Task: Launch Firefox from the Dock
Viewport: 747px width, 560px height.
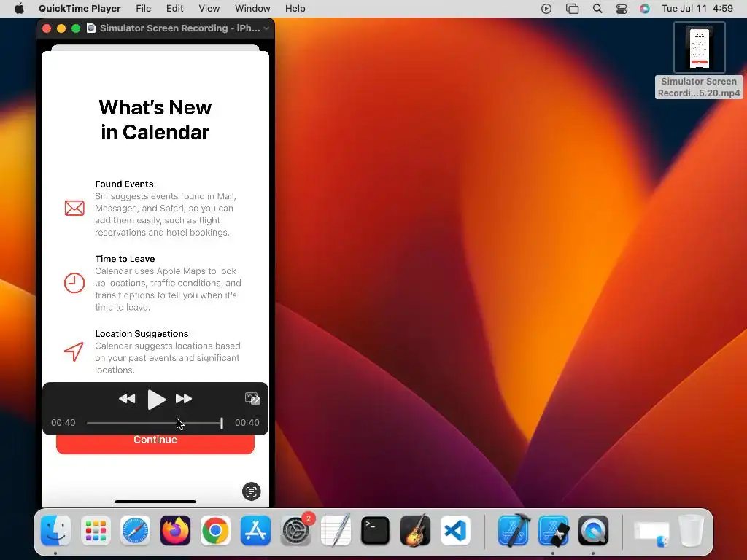Action: tap(175, 531)
